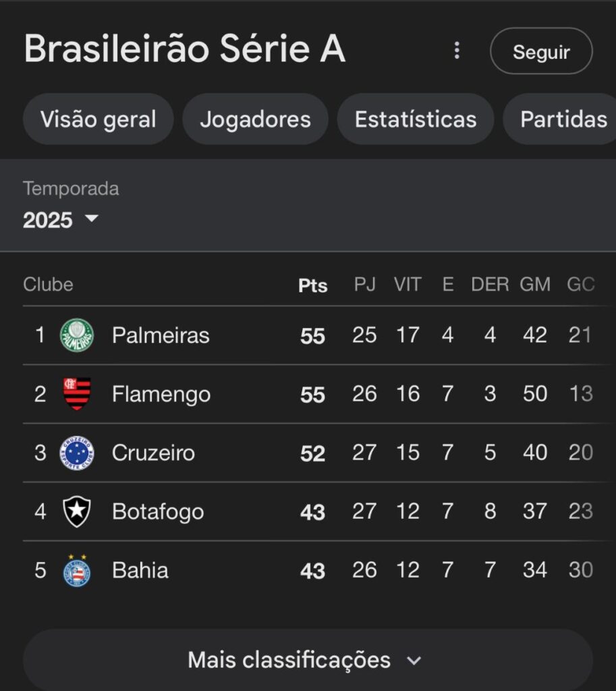Click the Palmeiras club crest icon
Viewport: 616px width, 691px height.
pos(77,335)
